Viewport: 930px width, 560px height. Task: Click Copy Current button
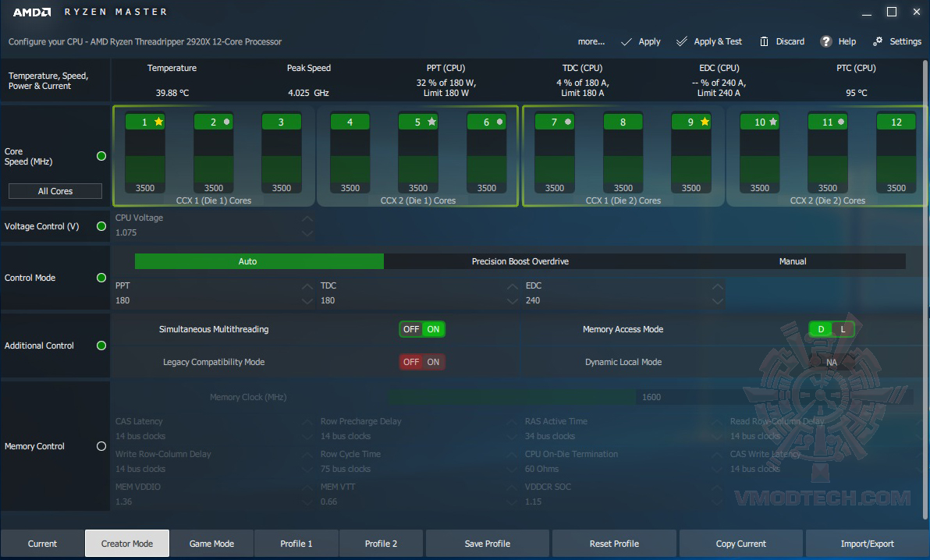pyautogui.click(x=740, y=544)
